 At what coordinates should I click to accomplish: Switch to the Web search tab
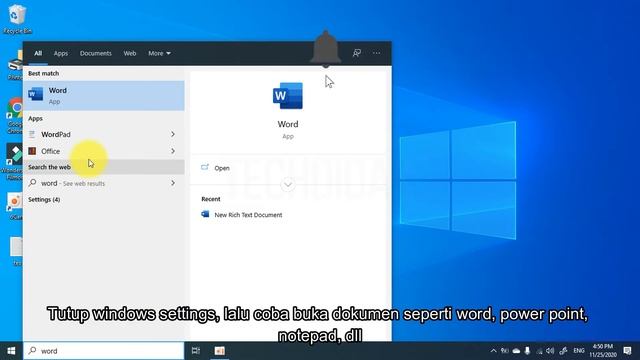pyautogui.click(x=130, y=53)
